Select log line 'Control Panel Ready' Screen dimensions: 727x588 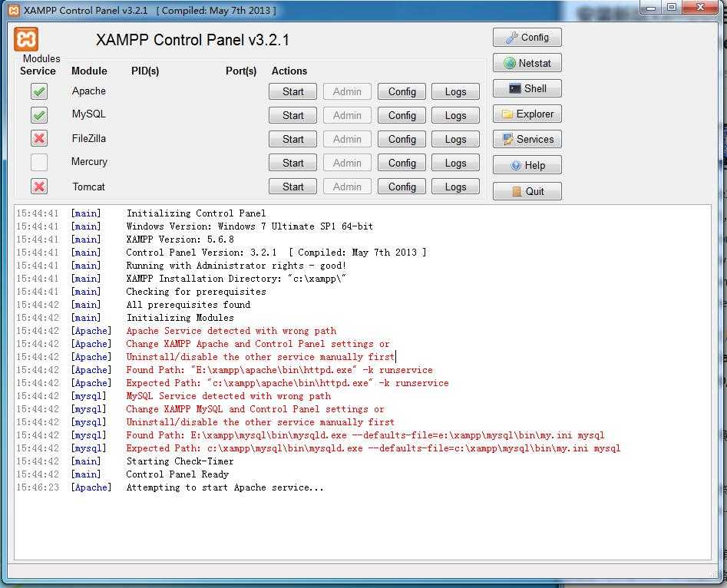tap(177, 474)
